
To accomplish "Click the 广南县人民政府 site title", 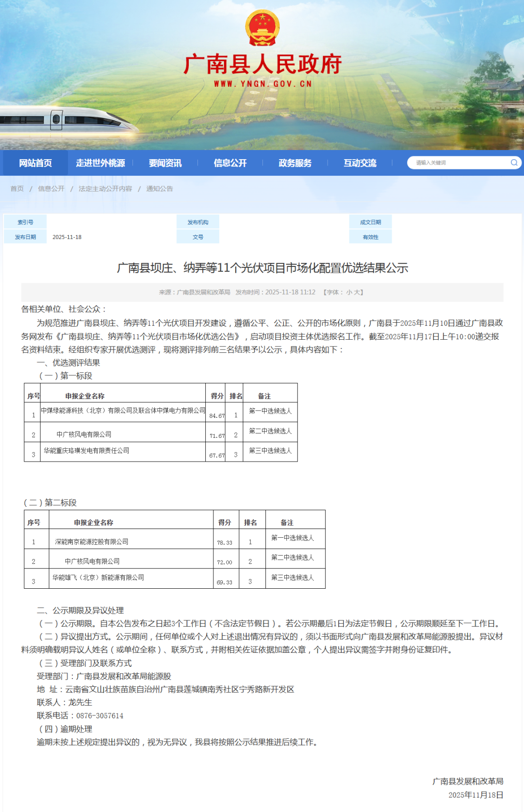I will click(x=262, y=65).
